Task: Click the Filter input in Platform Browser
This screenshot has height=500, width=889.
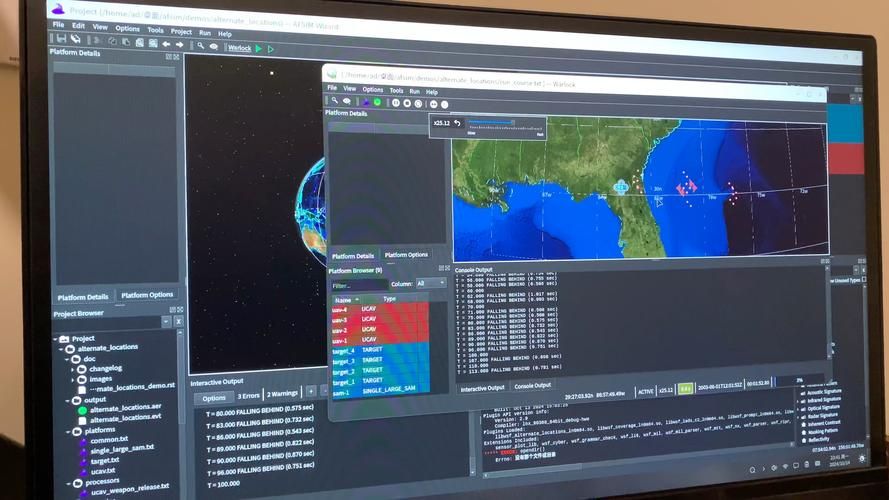Action: point(359,285)
